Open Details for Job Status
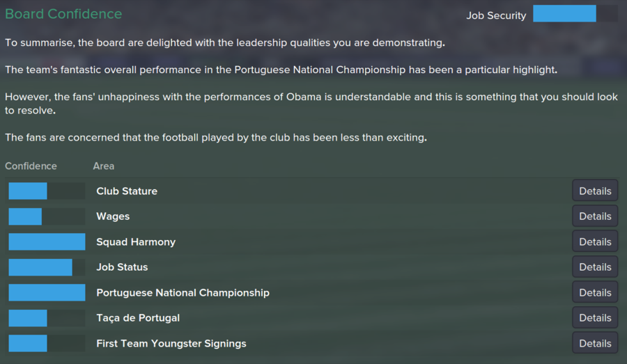The width and height of the screenshot is (627, 364). coord(595,267)
